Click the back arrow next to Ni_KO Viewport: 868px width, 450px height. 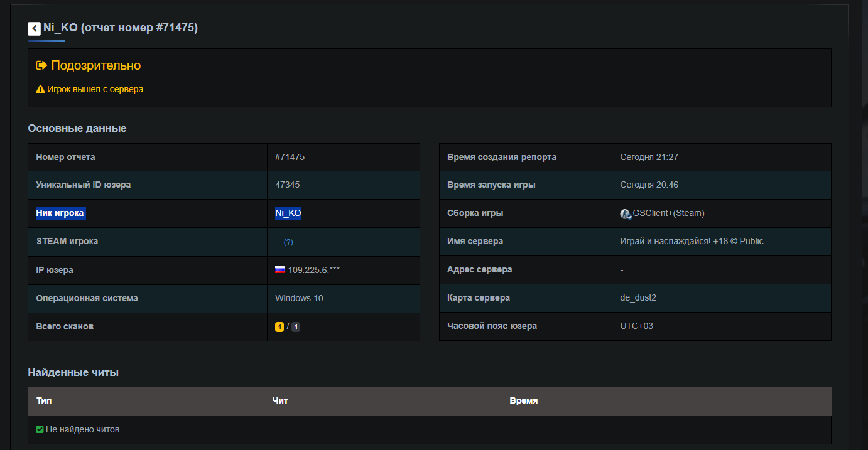[34, 28]
